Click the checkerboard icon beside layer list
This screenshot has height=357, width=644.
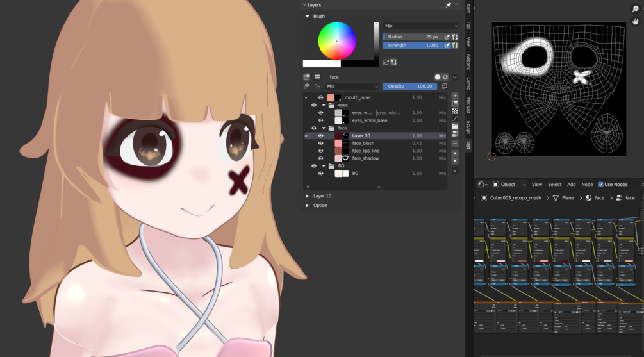coord(455,112)
